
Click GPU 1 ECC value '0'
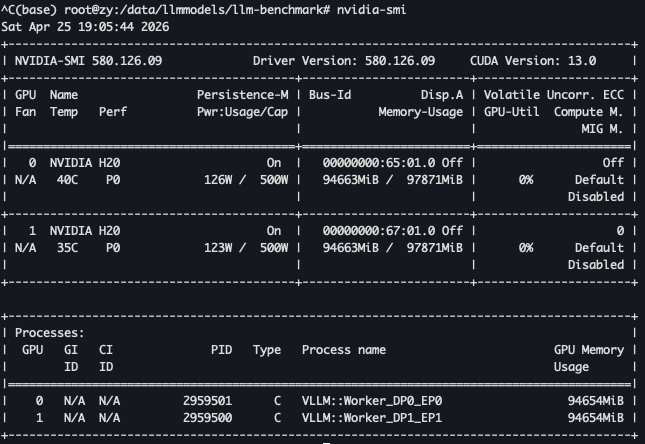(x=620, y=231)
